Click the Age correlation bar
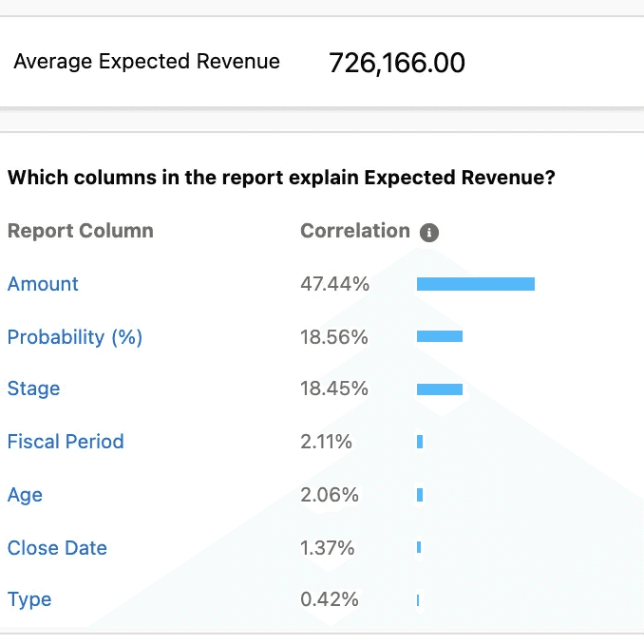 pyautogui.click(x=420, y=495)
